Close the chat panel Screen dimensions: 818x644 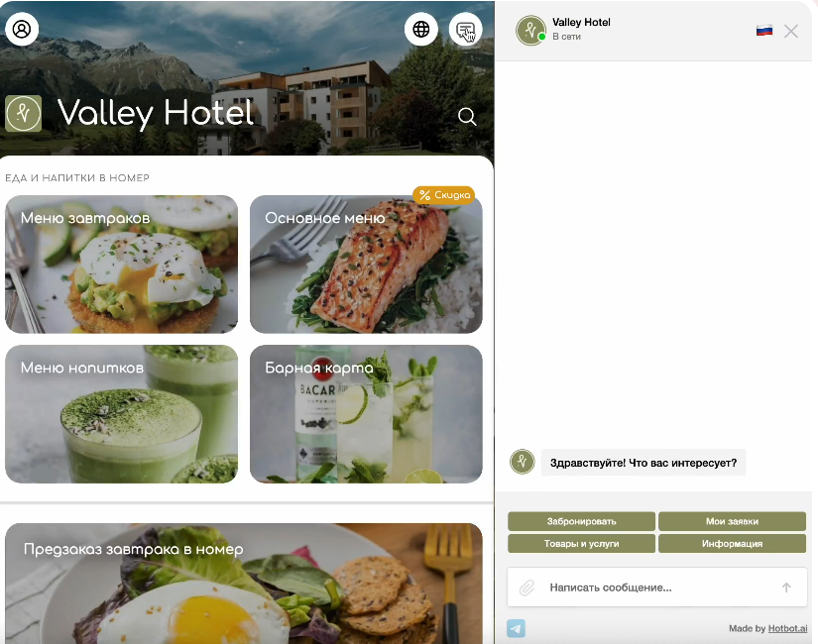click(791, 32)
